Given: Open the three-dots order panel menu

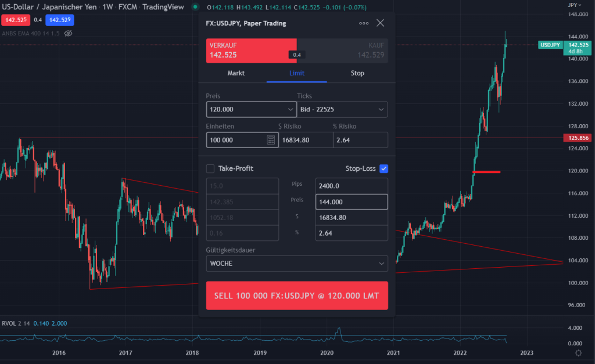Looking at the screenshot, I should [x=364, y=23].
